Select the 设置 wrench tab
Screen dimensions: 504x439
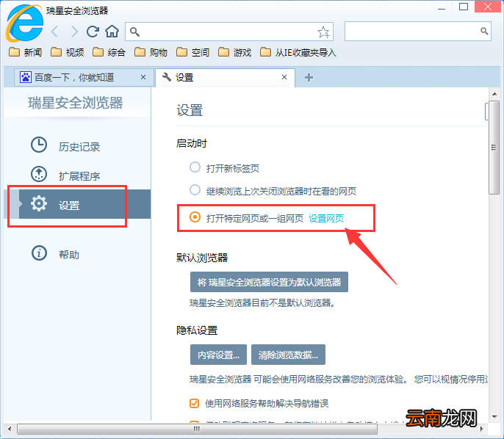225,77
